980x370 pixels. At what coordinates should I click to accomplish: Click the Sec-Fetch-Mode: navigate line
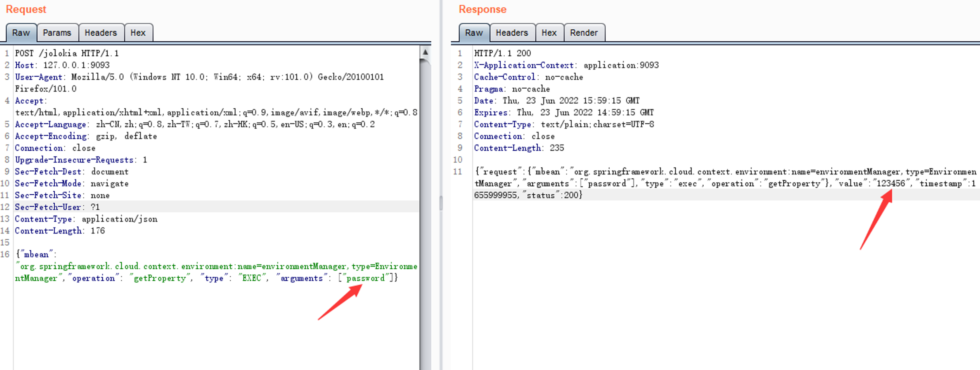72,183
